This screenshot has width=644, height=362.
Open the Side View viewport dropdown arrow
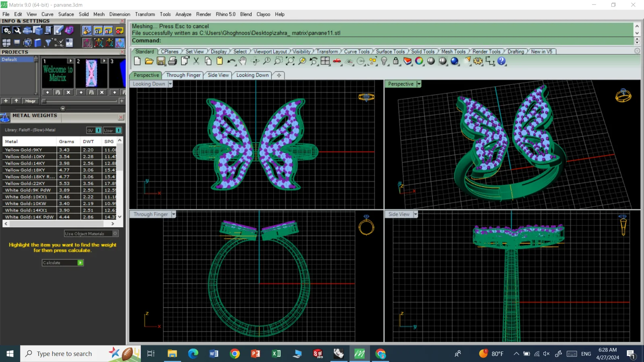(415, 214)
